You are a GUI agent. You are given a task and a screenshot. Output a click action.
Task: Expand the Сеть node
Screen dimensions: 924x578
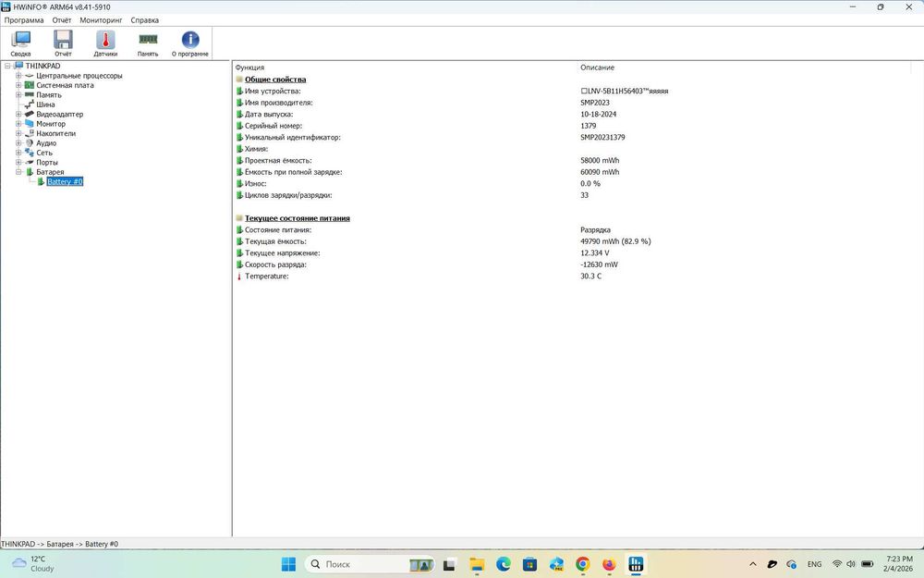click(18, 153)
